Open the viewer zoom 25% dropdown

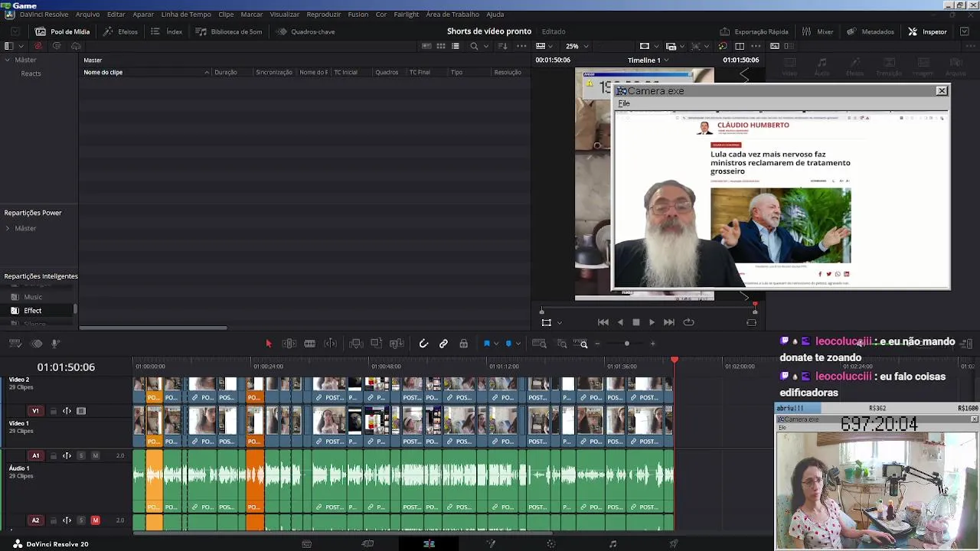pyautogui.click(x=577, y=46)
